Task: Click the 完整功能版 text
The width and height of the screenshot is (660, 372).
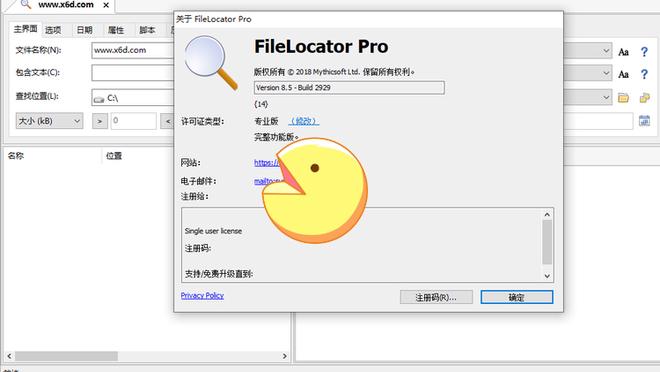Action: click(x=276, y=137)
